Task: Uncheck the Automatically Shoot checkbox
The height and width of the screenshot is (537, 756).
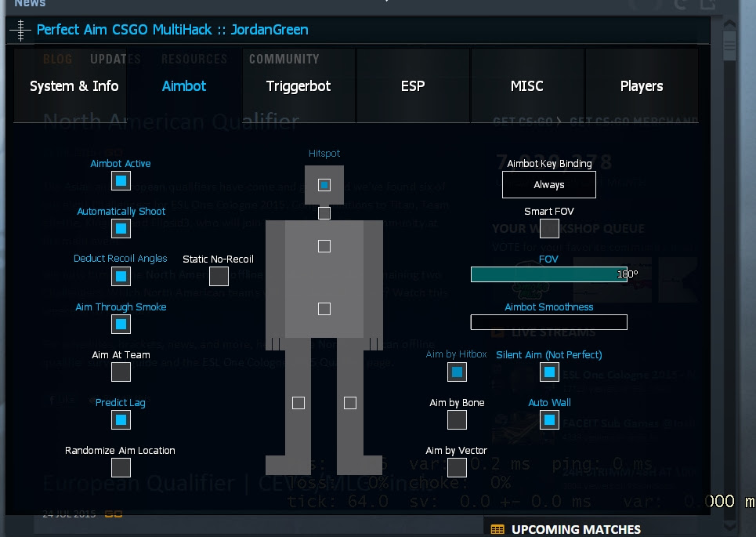Action: [x=121, y=229]
